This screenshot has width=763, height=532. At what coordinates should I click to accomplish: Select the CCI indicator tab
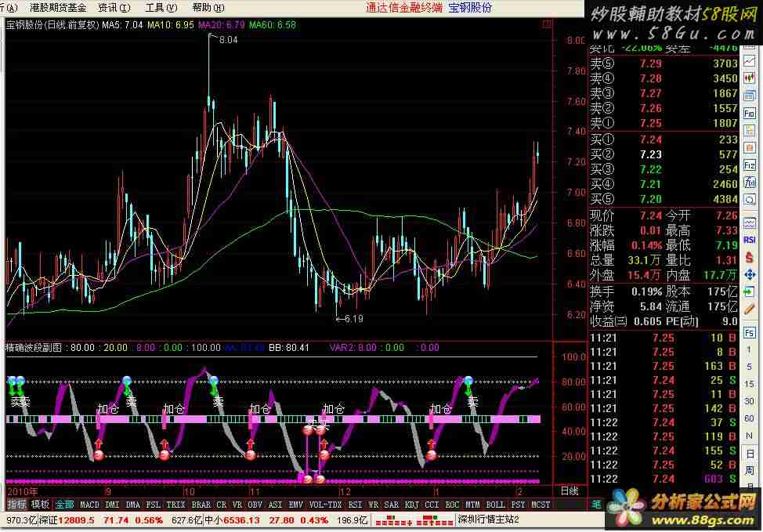432,505
